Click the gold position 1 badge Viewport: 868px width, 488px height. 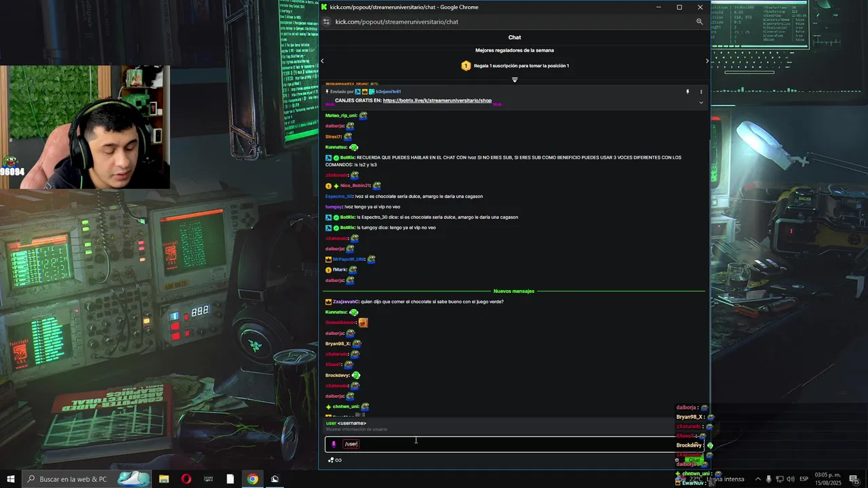coord(466,66)
